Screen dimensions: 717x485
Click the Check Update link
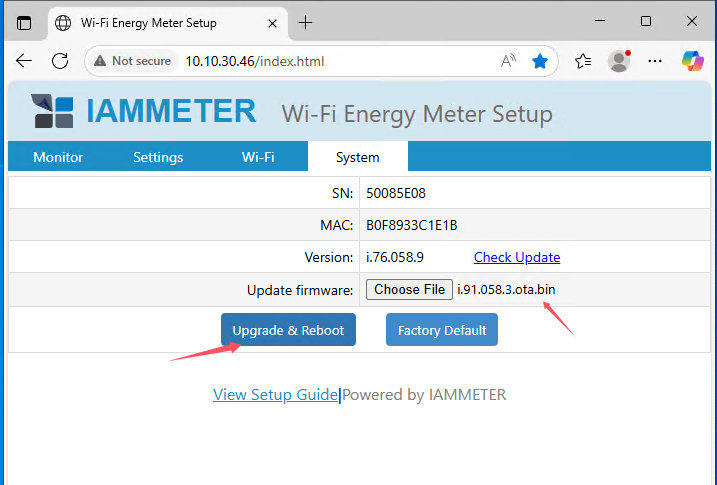[x=516, y=257]
